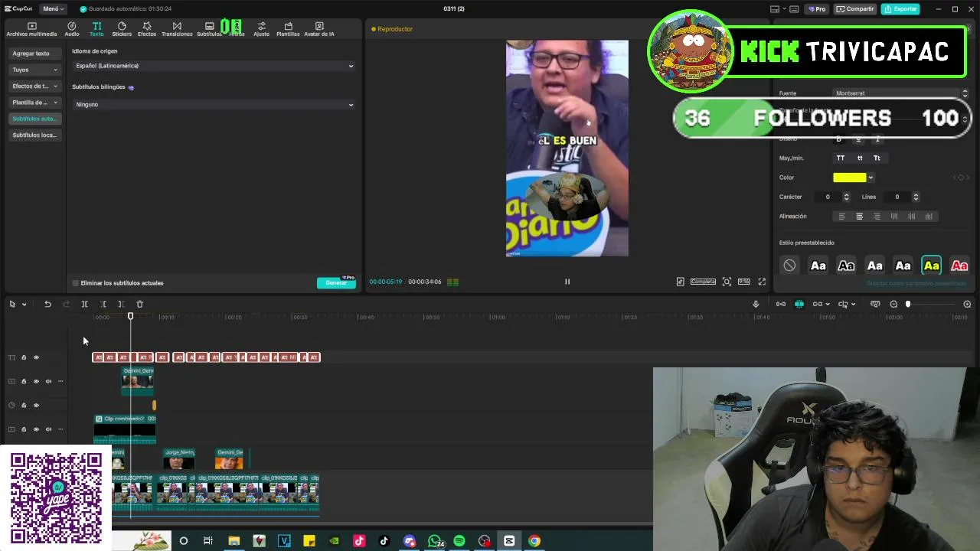Open the Subtítulos bilingües Ninguno dropdown
The width and height of the screenshot is (980, 551).
[x=214, y=104]
